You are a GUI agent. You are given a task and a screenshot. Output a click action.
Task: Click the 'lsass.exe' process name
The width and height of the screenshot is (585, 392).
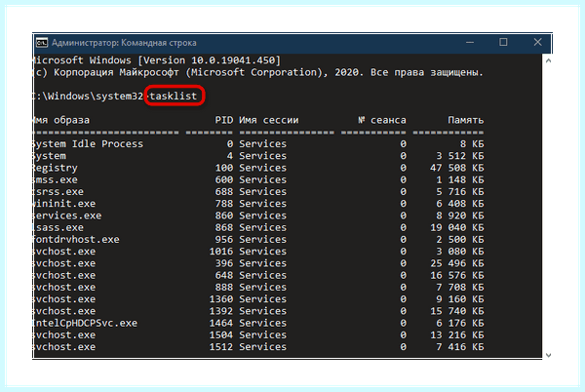coord(58,227)
